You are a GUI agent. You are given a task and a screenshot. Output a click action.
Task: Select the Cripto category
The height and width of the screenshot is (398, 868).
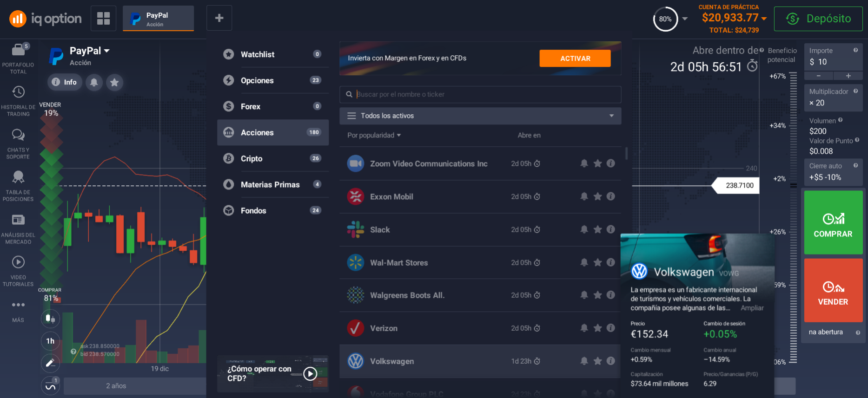273,158
